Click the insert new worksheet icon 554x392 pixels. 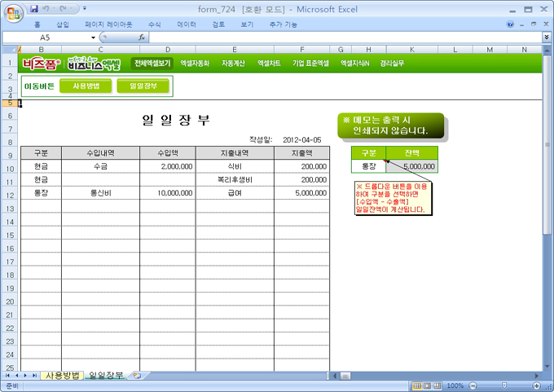point(137,376)
